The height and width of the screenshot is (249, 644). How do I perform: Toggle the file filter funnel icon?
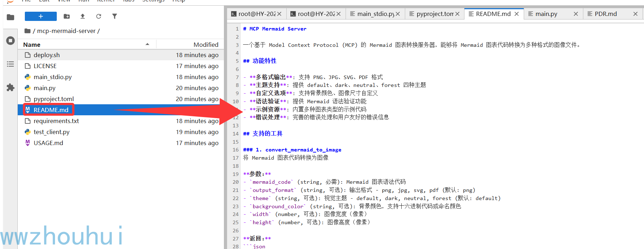pos(115,16)
